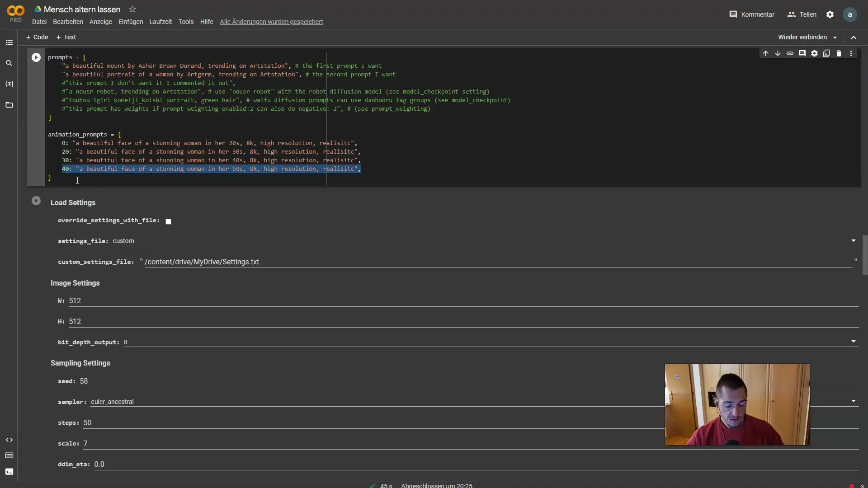Open the Anzeige menu
This screenshot has height=488, width=868.
tap(101, 22)
